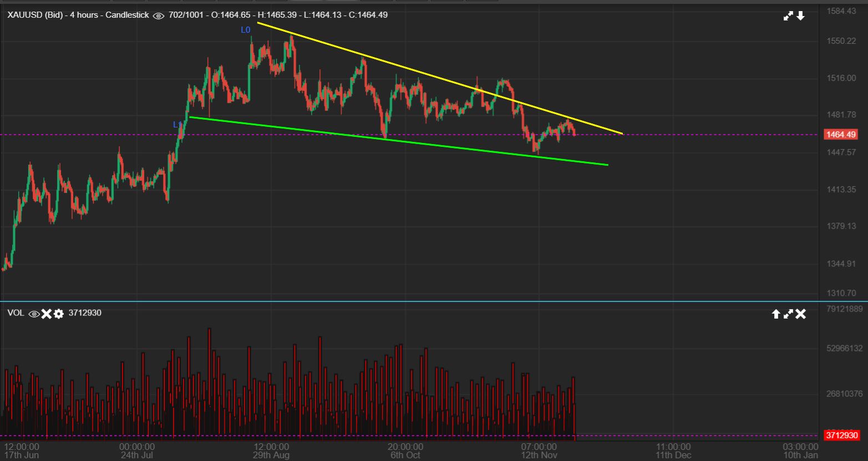Click the 1516.00 level on price axis

pyautogui.click(x=841, y=78)
